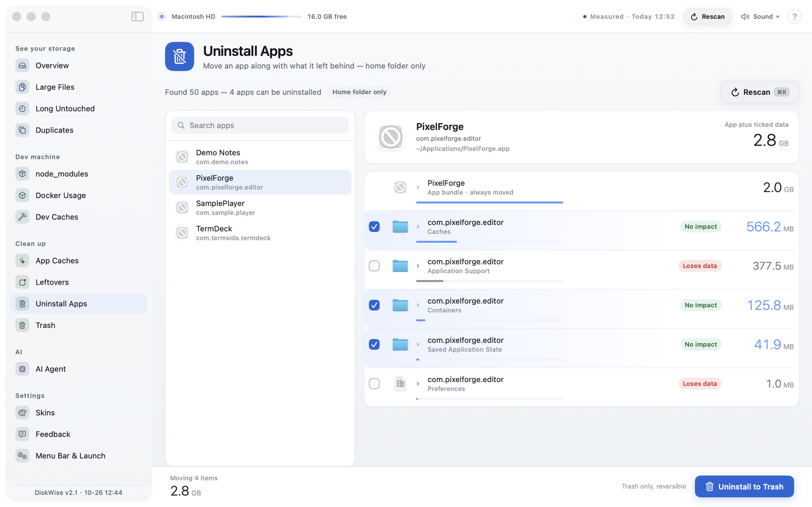Check the Application Support checkbox
Screen dimensions: 812x507
pyautogui.click(x=374, y=266)
